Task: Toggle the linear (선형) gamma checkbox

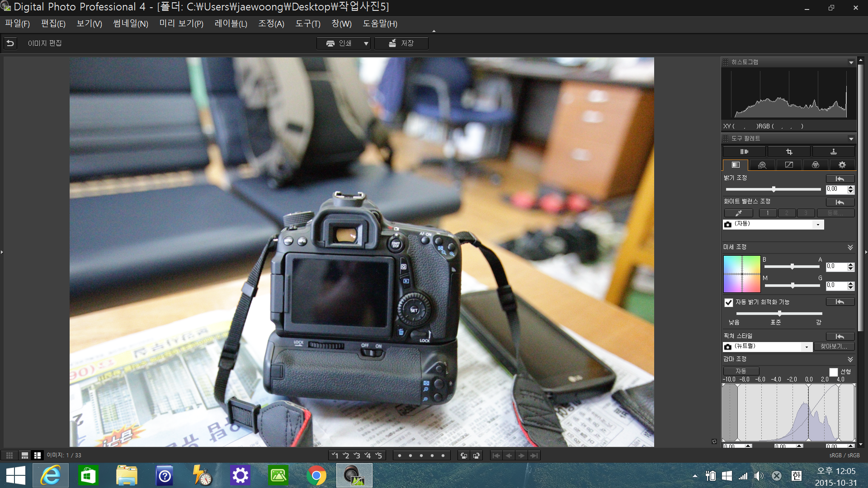Action: pyautogui.click(x=833, y=372)
